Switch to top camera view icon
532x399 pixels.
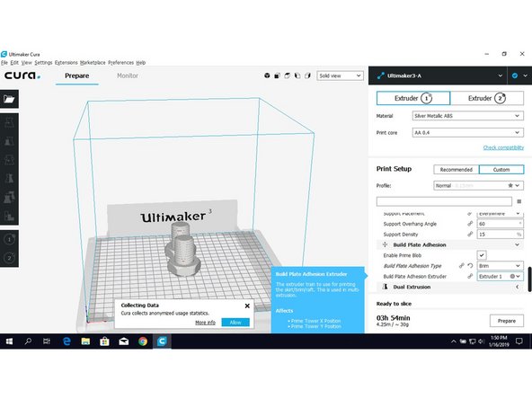click(288, 75)
